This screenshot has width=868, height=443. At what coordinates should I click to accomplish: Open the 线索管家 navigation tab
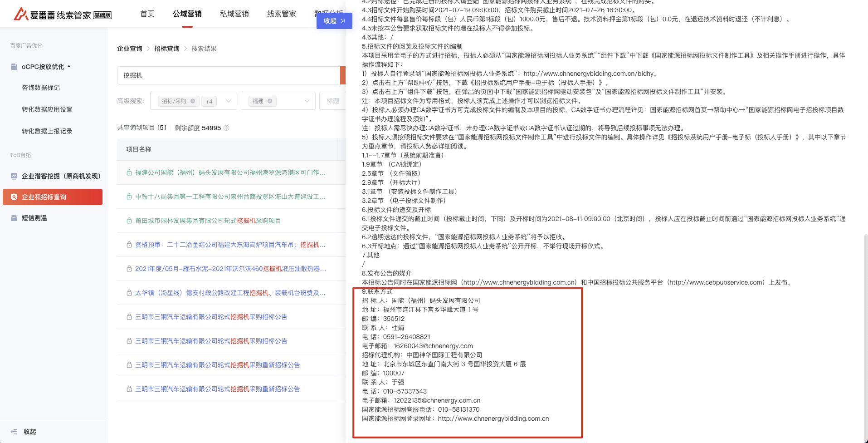point(282,14)
